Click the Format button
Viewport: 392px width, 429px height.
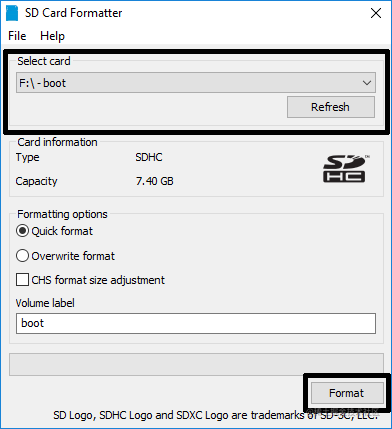click(347, 393)
